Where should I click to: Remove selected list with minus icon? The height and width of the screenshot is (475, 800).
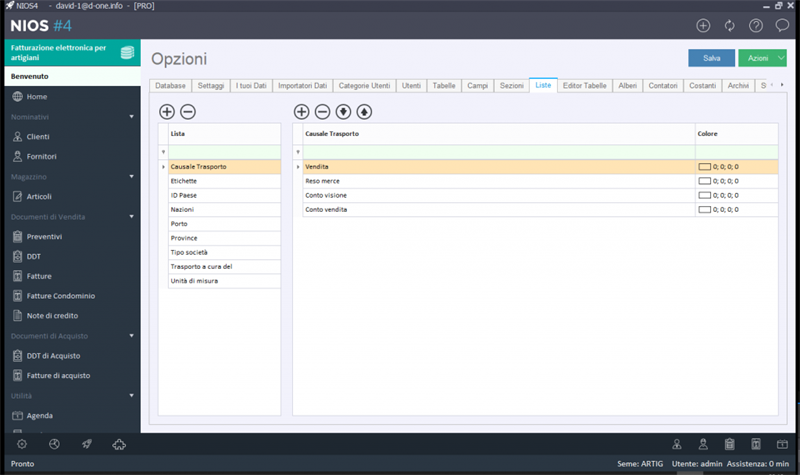[x=188, y=112]
